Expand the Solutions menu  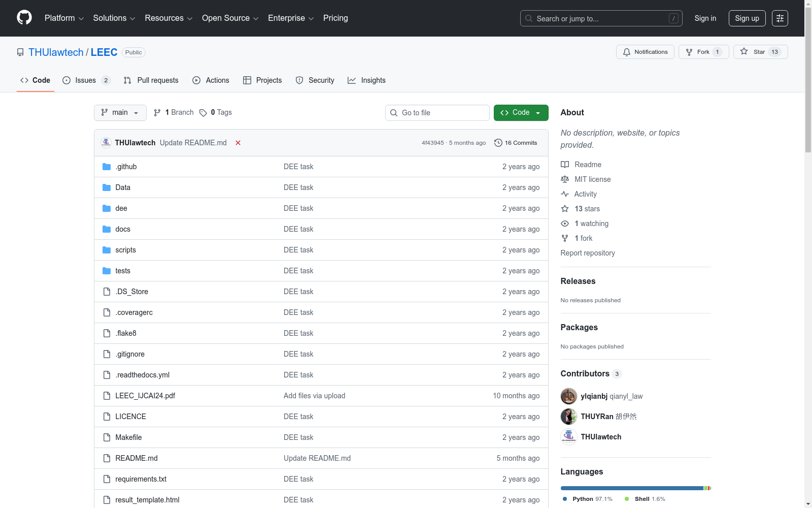[x=114, y=18]
